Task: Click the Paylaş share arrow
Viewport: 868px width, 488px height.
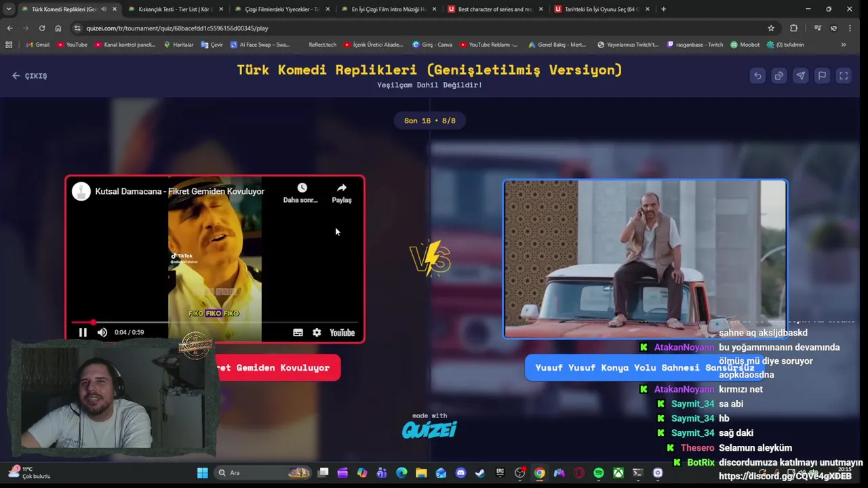Action: tap(342, 188)
